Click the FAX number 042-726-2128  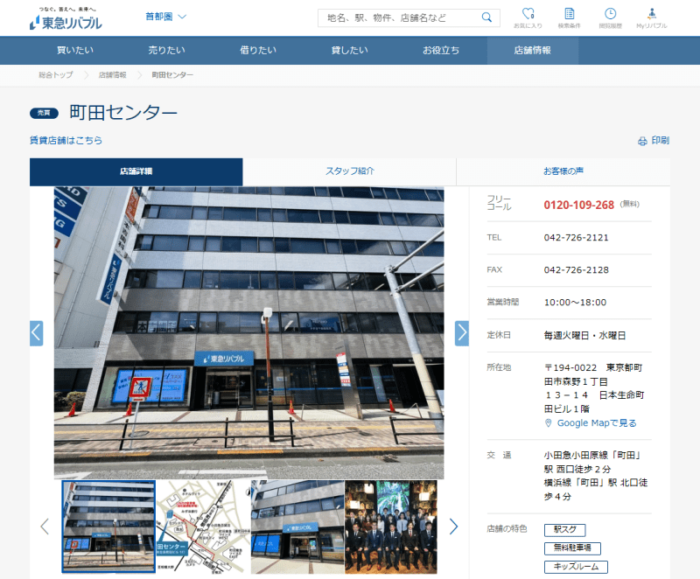click(576, 270)
